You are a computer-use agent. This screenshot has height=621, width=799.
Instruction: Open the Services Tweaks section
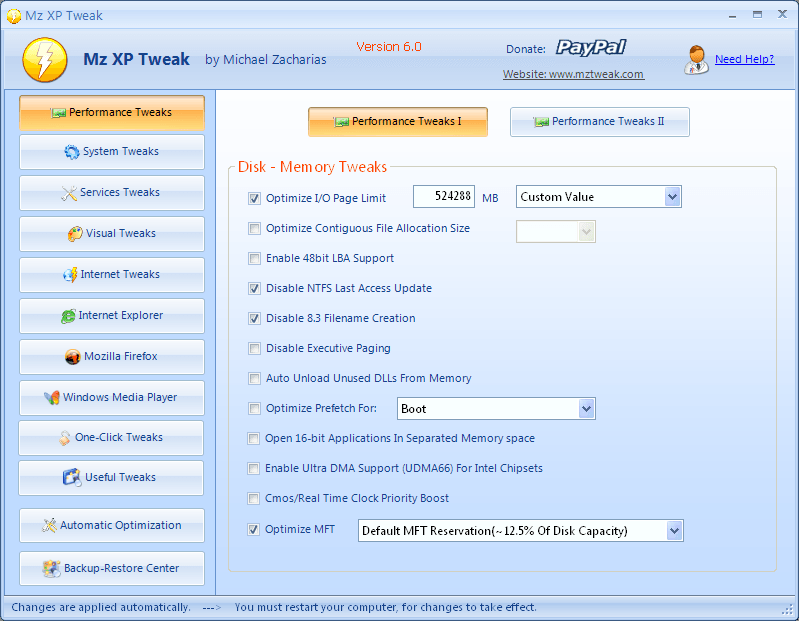pos(112,193)
